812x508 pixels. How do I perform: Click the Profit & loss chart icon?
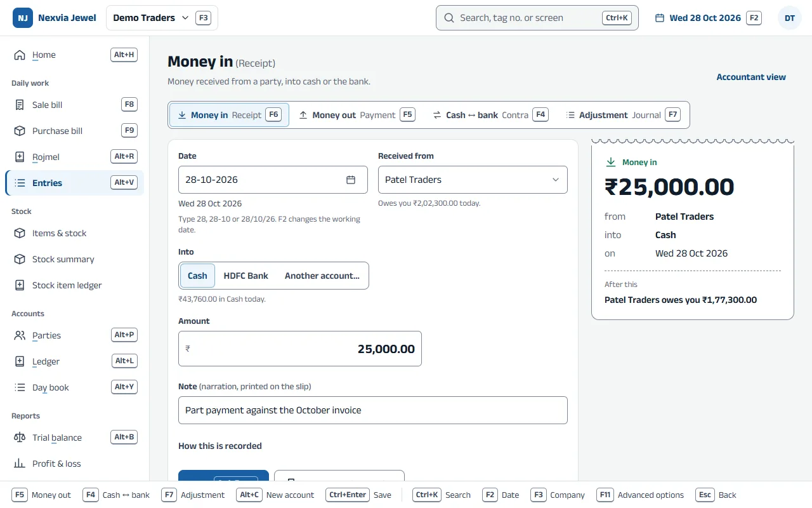(x=20, y=464)
